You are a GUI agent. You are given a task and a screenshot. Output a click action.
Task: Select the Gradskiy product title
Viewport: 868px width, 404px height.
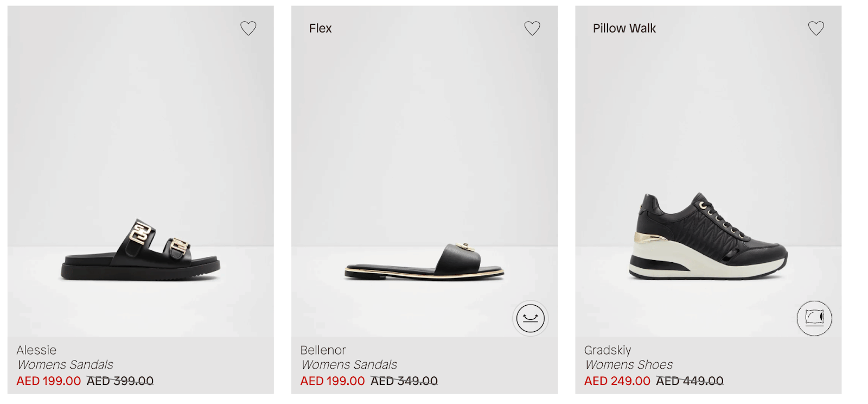tap(608, 350)
